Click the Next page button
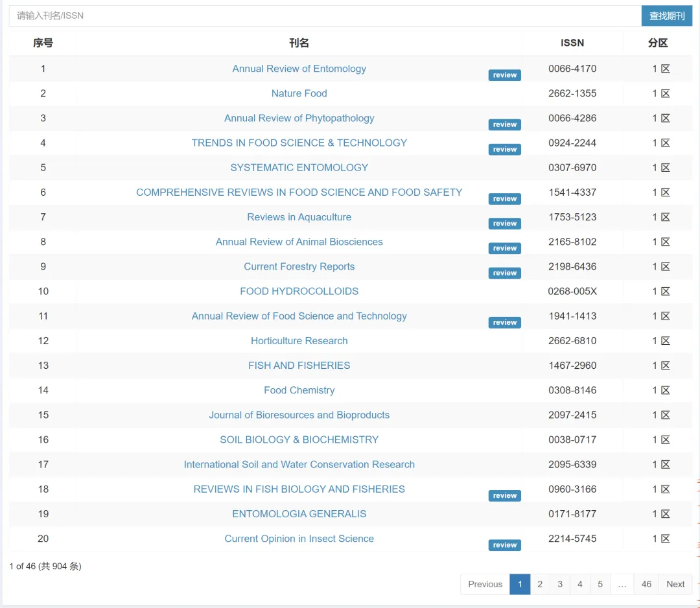 pos(675,584)
